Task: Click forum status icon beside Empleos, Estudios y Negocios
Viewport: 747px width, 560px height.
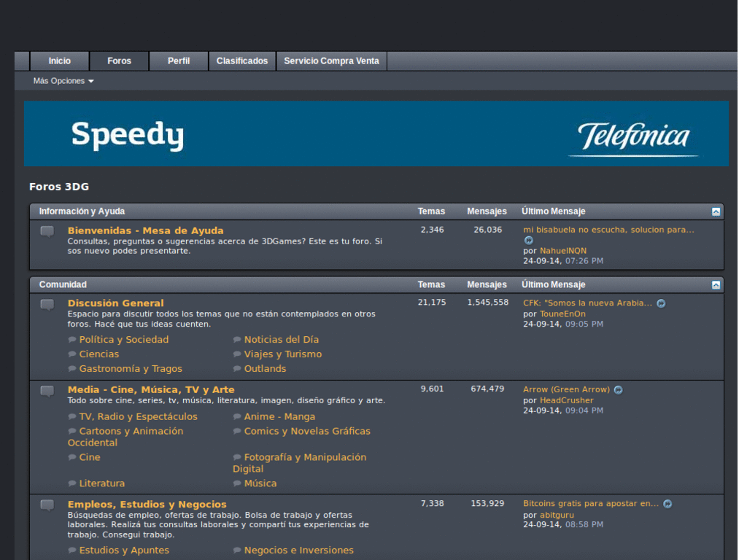Action: point(47,505)
